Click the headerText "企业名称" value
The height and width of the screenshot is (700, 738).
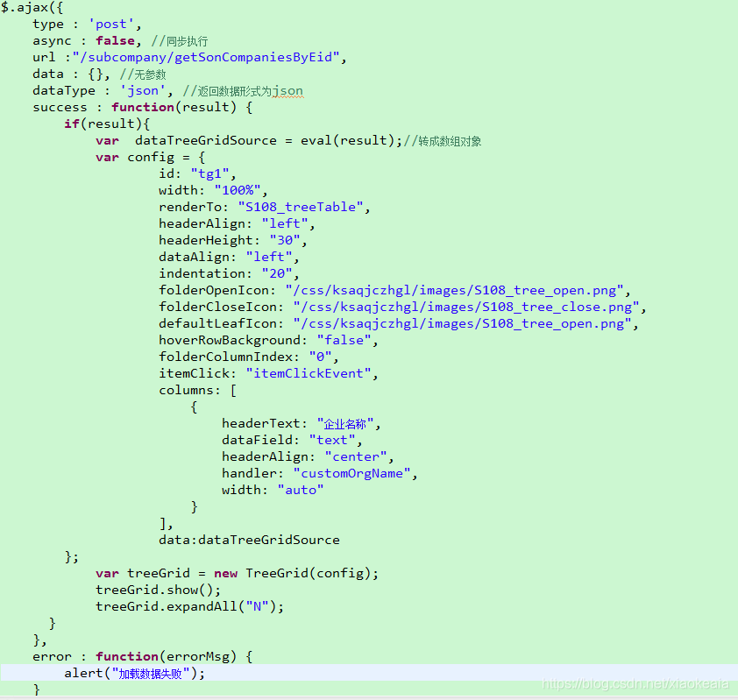pos(345,424)
